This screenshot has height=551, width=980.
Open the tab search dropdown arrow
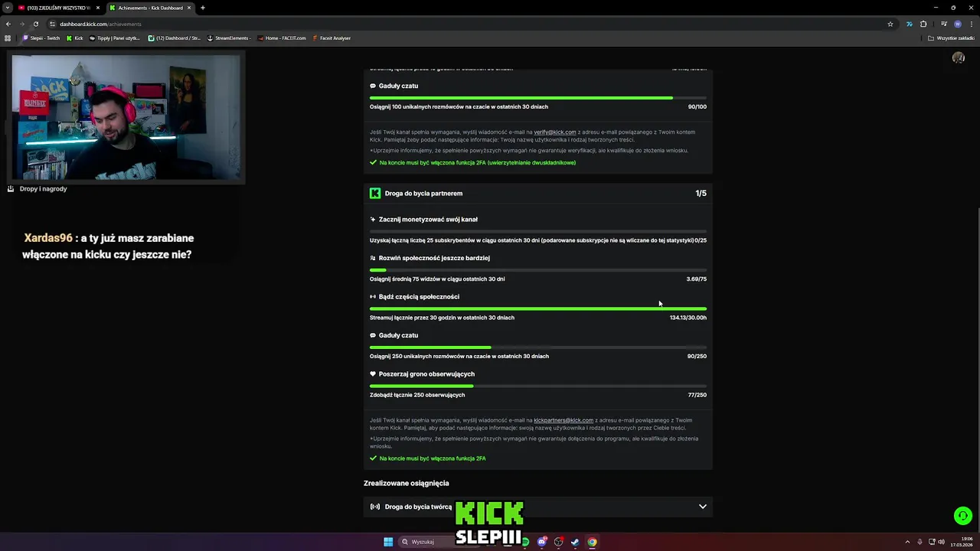coord(8,8)
